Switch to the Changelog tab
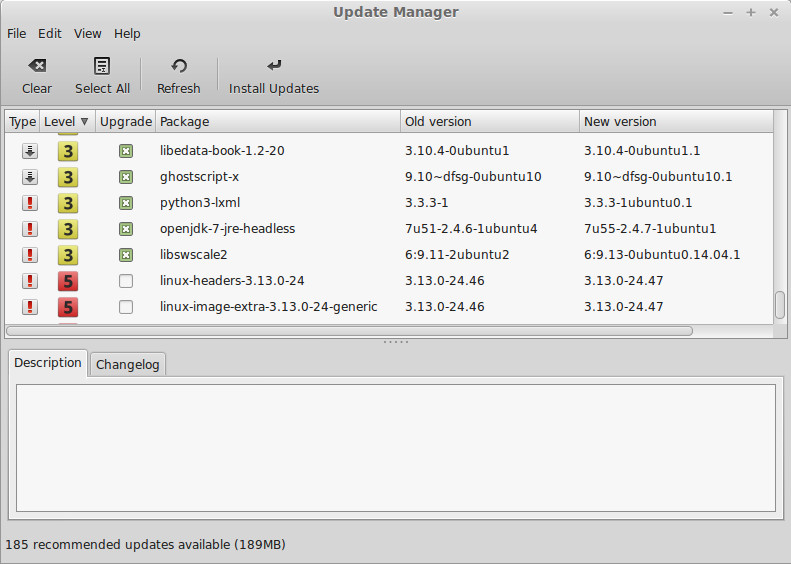The image size is (791, 564). click(x=128, y=364)
